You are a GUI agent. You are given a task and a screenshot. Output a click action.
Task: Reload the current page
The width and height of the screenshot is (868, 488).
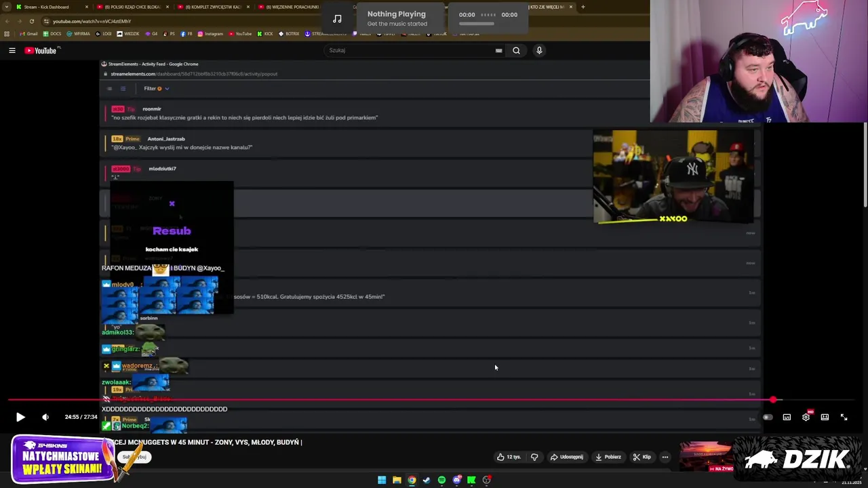pyautogui.click(x=31, y=21)
